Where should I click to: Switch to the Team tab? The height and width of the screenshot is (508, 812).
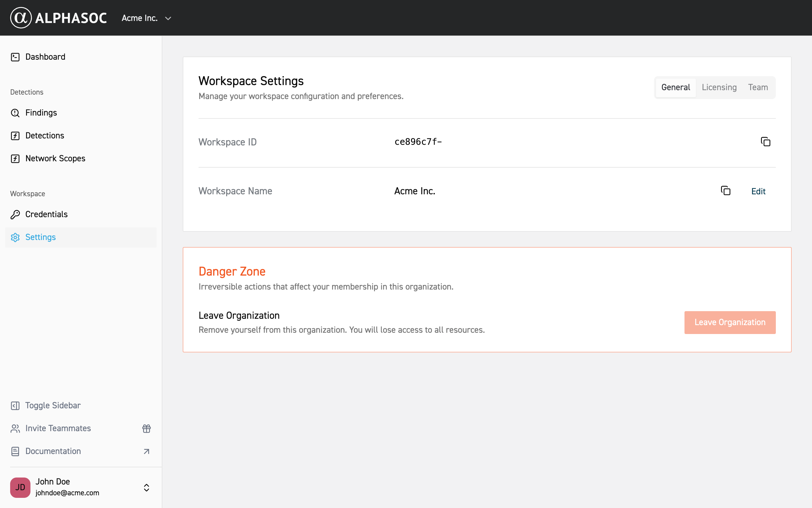click(758, 87)
